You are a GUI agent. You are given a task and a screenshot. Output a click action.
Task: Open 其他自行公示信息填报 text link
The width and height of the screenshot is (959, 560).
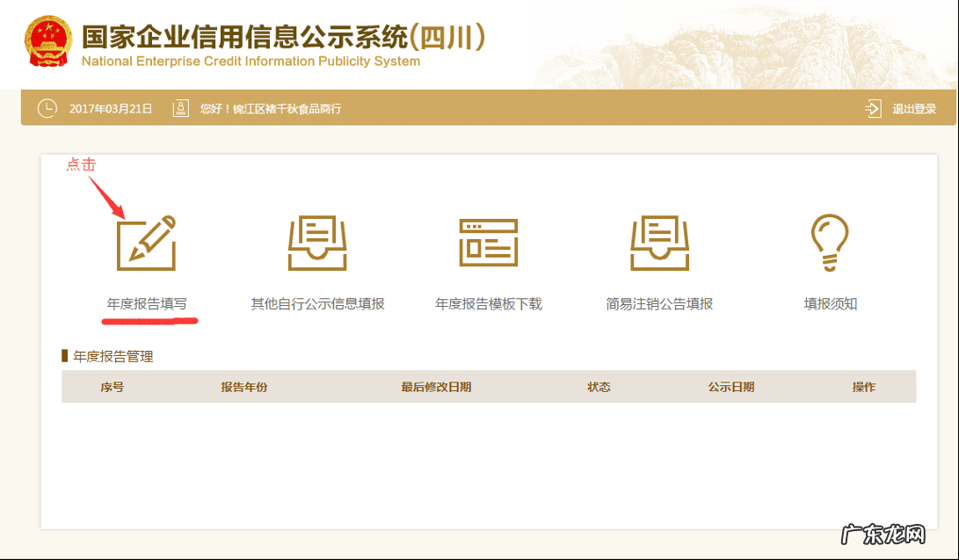click(317, 304)
